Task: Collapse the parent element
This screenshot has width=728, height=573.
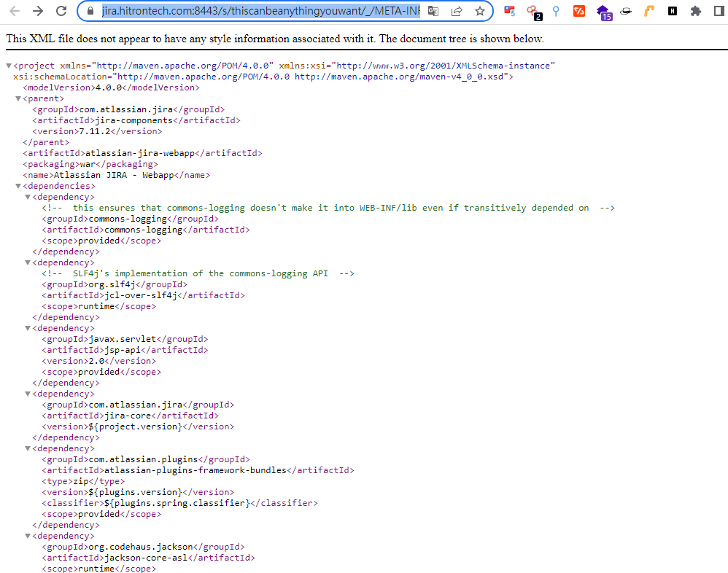Action: [18, 98]
